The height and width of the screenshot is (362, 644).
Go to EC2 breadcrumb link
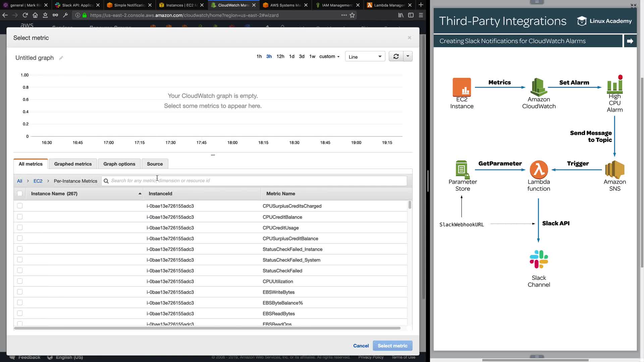coord(38,181)
